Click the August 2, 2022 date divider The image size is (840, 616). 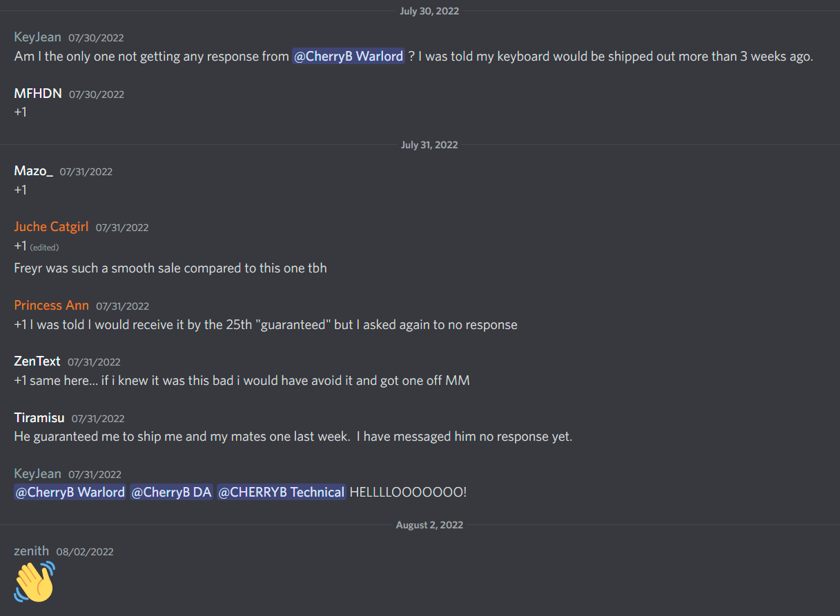[429, 525]
